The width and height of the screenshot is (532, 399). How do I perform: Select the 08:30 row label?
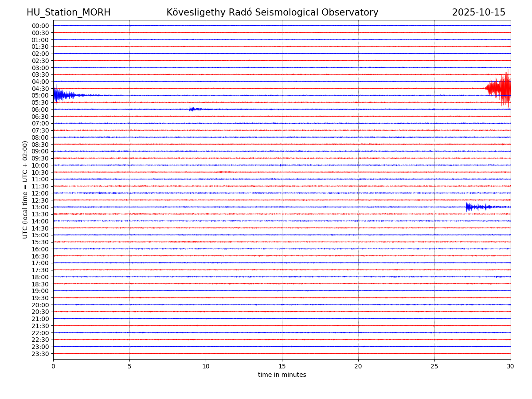tap(40, 145)
